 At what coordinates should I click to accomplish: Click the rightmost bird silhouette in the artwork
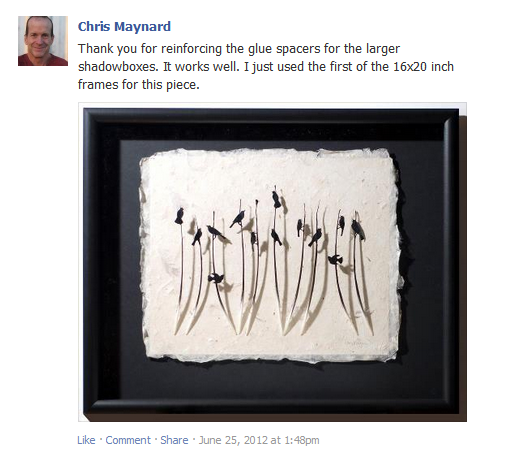coord(357,228)
